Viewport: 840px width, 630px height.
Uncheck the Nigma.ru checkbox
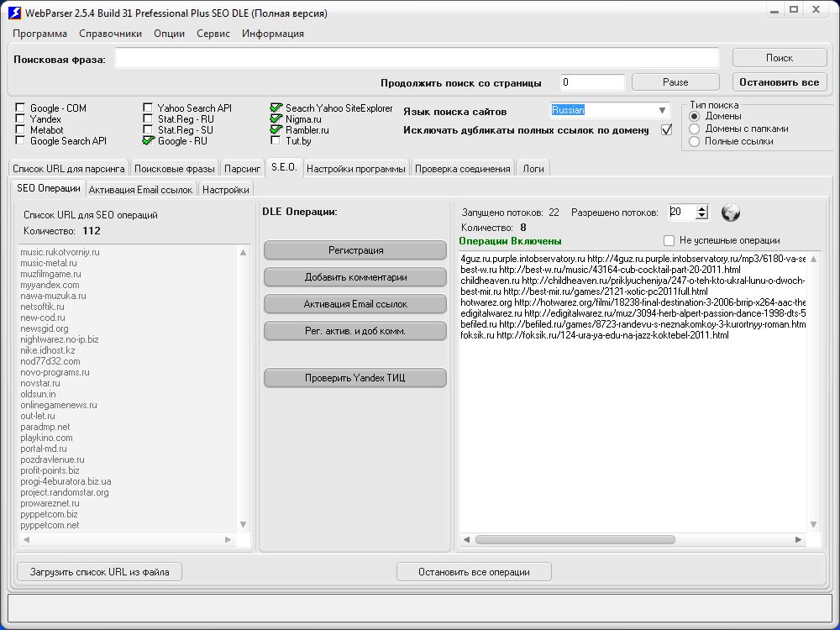pyautogui.click(x=276, y=118)
